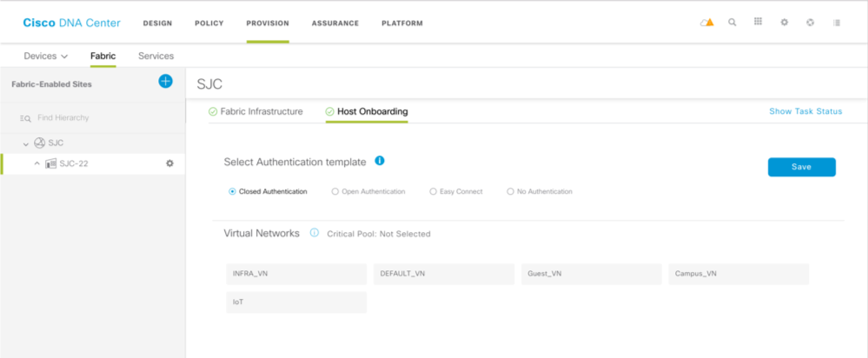Click the SJC-22 building icon
This screenshot has height=358, width=868.
(51, 163)
